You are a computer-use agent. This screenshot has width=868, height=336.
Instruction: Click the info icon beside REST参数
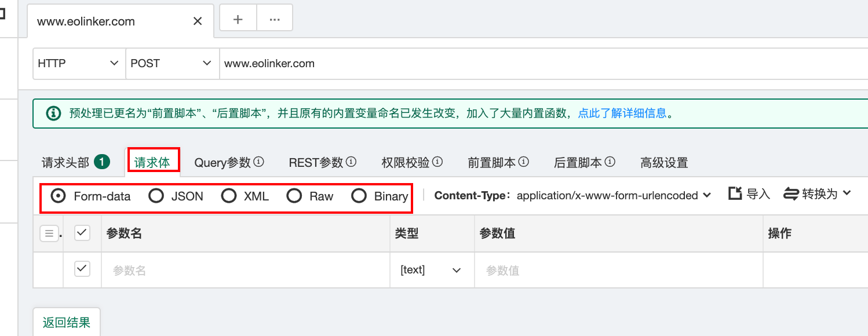coord(351,162)
